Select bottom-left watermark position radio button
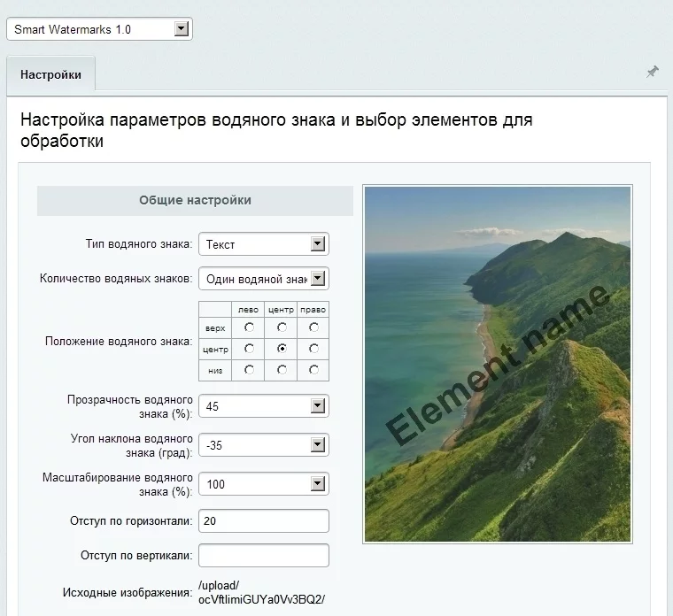 [250, 370]
